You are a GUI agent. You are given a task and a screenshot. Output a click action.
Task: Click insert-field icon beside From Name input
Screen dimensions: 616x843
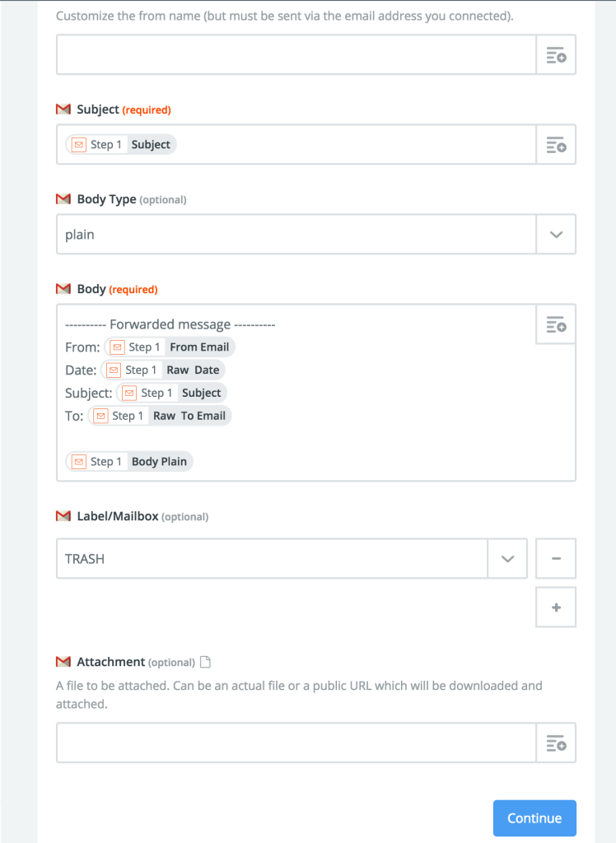pos(556,55)
